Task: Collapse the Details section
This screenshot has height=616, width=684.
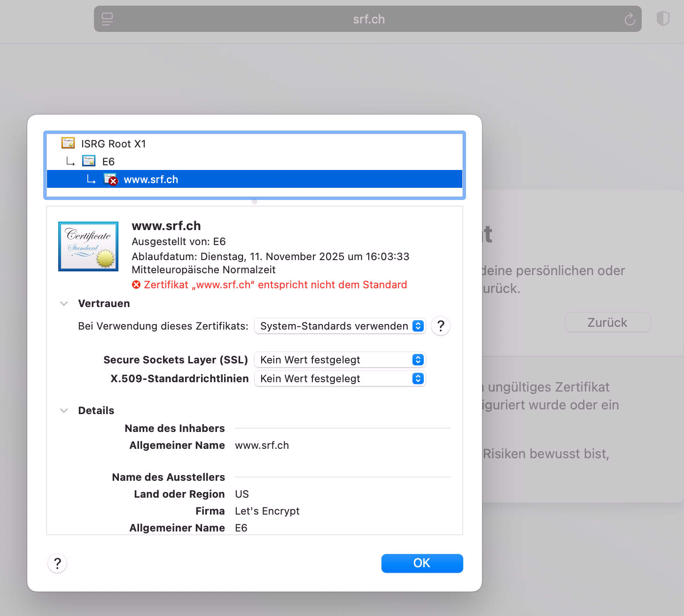Action: coord(64,411)
